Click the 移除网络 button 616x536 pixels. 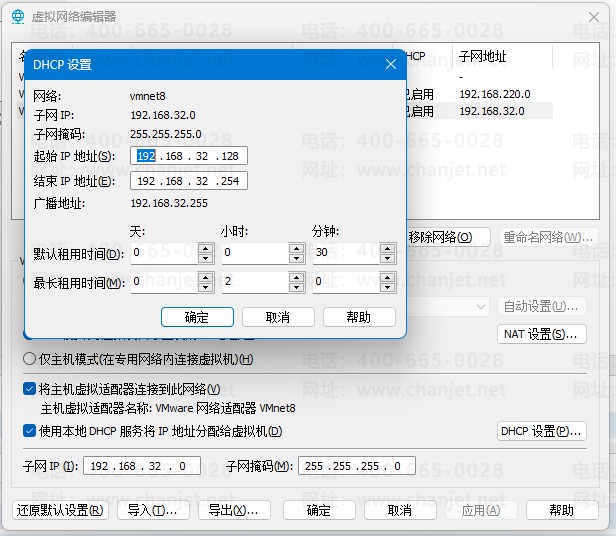[448, 237]
